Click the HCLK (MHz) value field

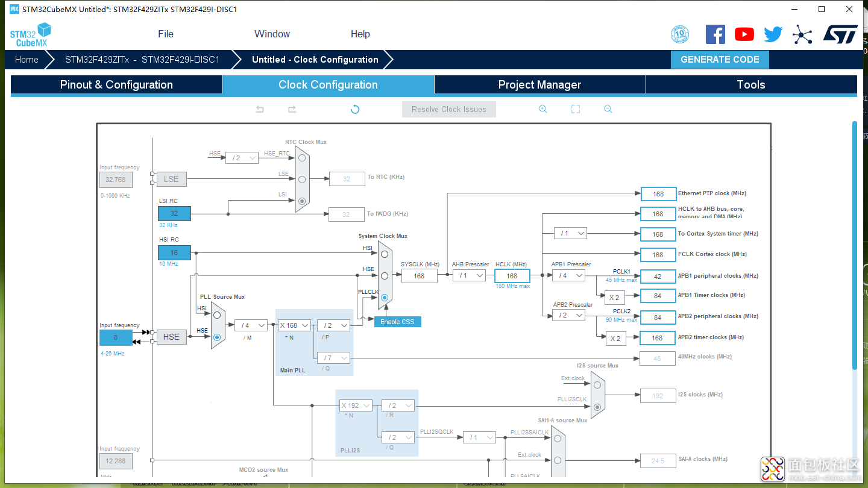[x=512, y=276]
